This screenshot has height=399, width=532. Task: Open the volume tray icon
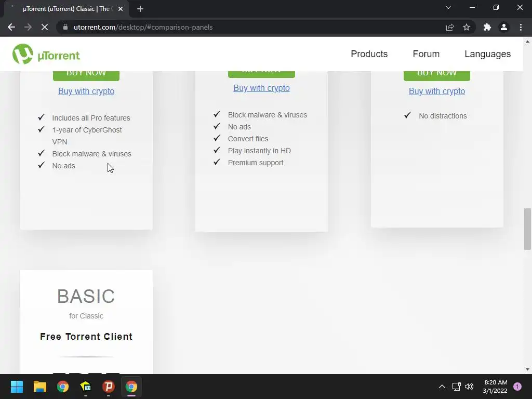pyautogui.click(x=469, y=387)
